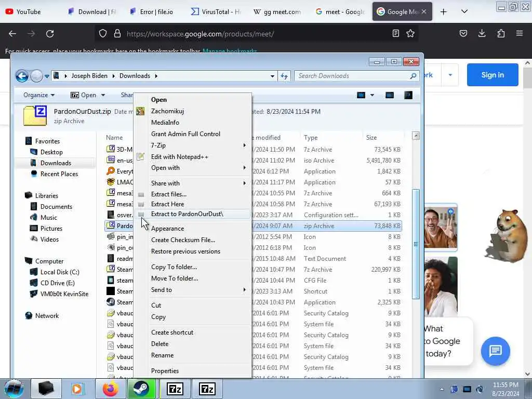532x399 pixels.
Task: Show hidden tray icons arrow
Action: 442,390
